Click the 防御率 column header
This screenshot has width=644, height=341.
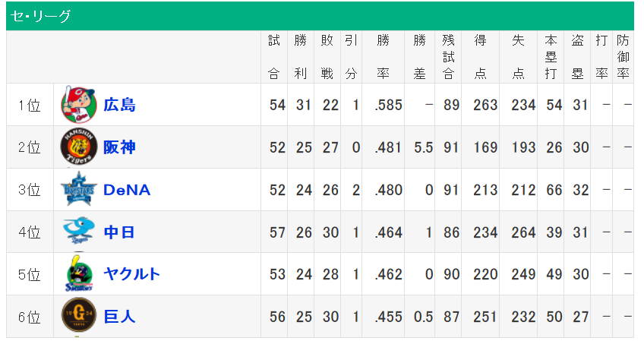623,57
